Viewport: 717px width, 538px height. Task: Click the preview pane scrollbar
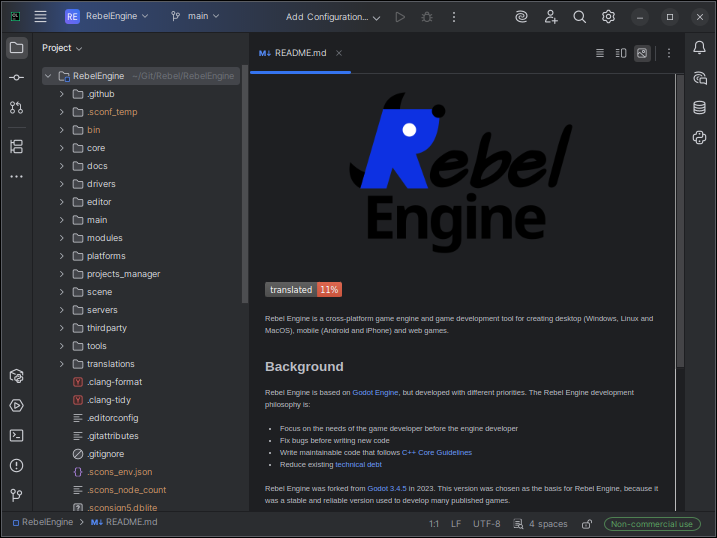tap(680, 221)
